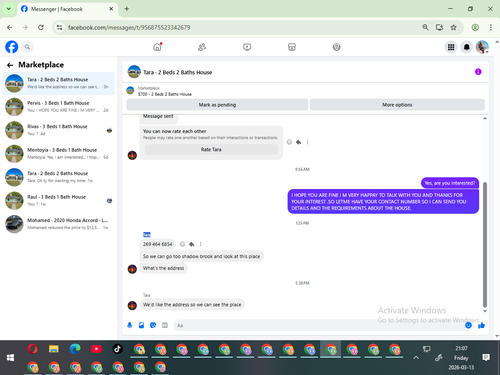Image resolution: width=500 pixels, height=375 pixels.
Task: Open more options for phone number message
Action: [200, 244]
